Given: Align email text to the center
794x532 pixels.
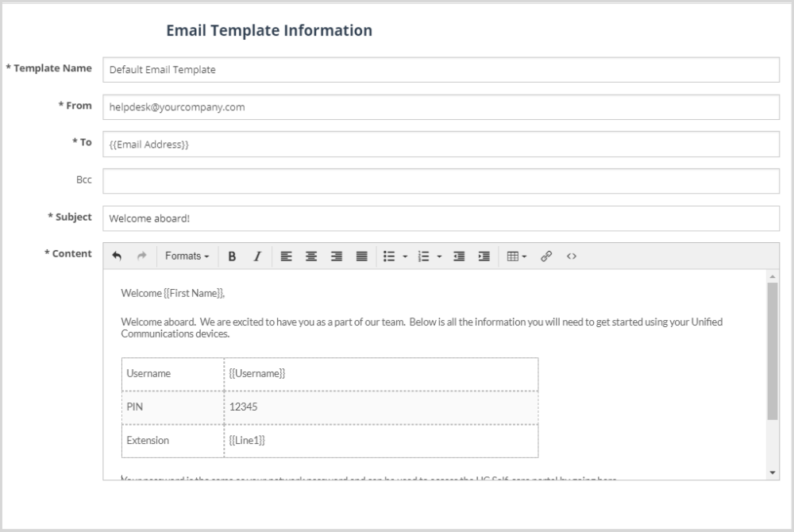Looking at the screenshot, I should tap(310, 256).
